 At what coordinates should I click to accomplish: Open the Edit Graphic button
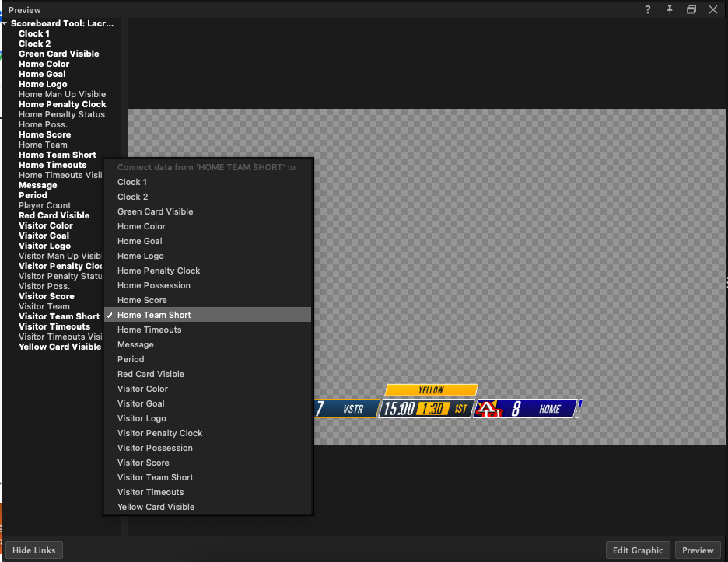[x=638, y=550]
